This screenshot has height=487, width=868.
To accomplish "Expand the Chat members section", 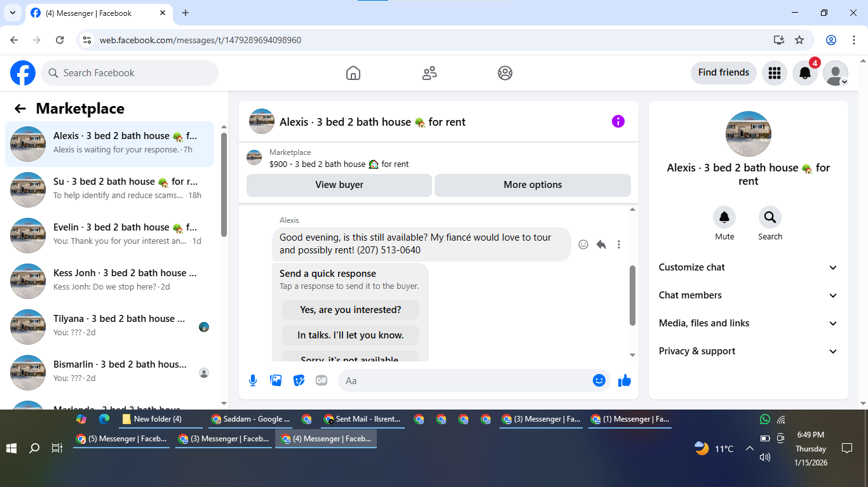I will (x=749, y=295).
